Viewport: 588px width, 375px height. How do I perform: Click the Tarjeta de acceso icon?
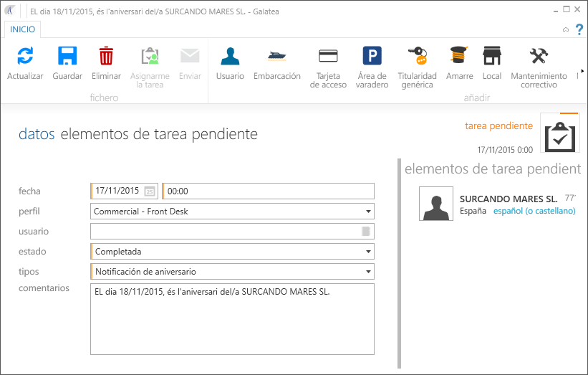tap(328, 57)
